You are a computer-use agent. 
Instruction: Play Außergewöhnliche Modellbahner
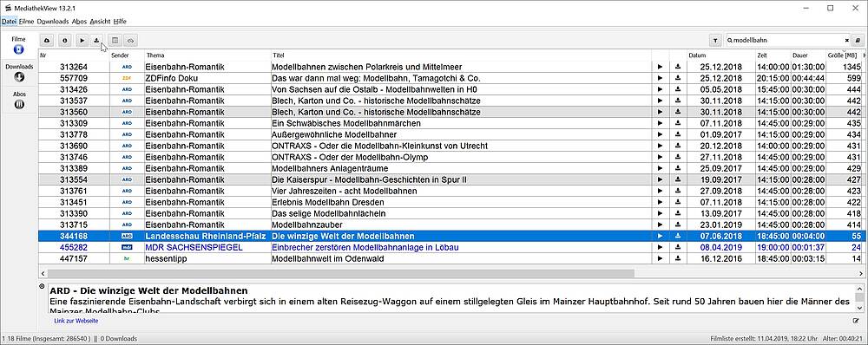click(660, 134)
